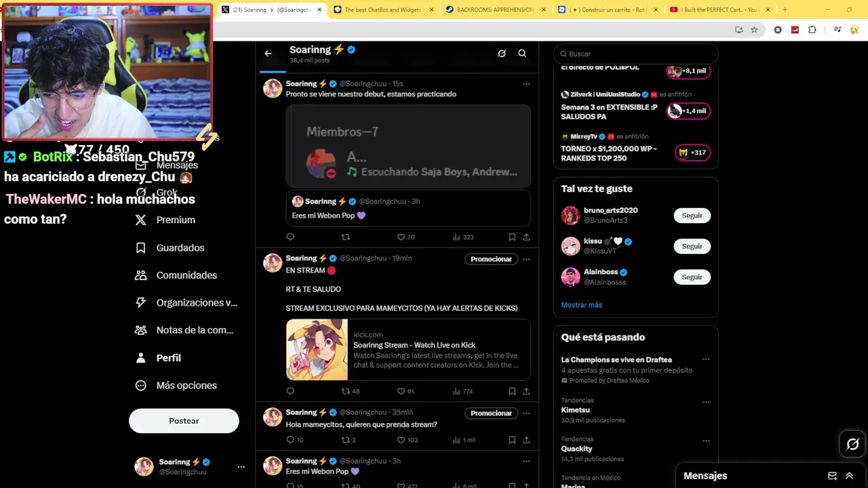868x488 pixels.
Task: Like the post with 70 likes
Action: pyautogui.click(x=406, y=237)
